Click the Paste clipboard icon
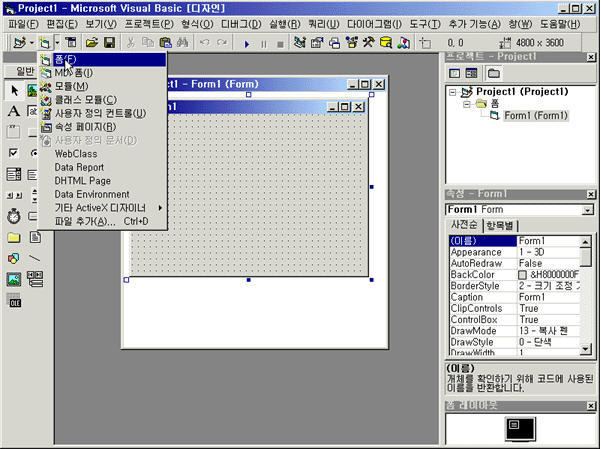The height and width of the screenshot is (449, 601). (x=165, y=43)
